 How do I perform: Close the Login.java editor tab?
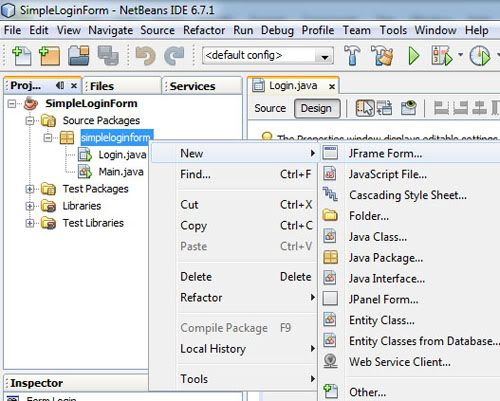coord(332,87)
